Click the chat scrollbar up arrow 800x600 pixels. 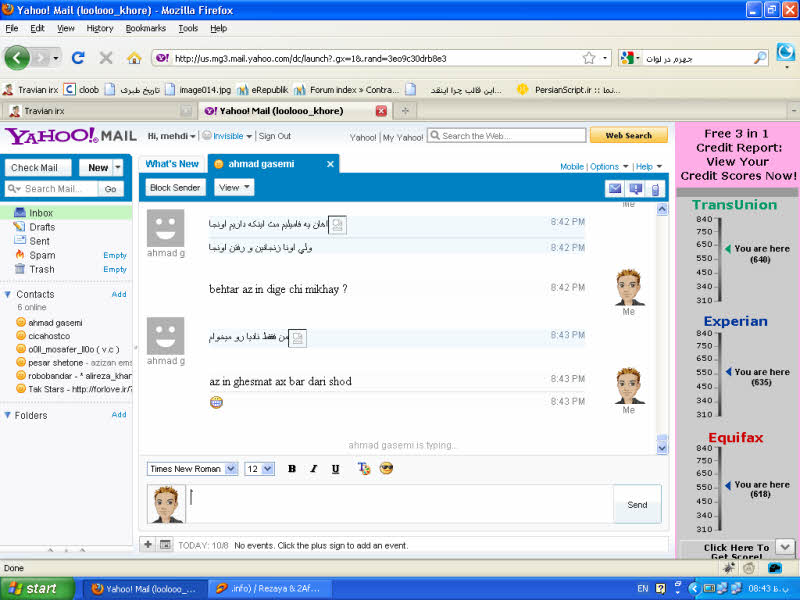(x=662, y=209)
